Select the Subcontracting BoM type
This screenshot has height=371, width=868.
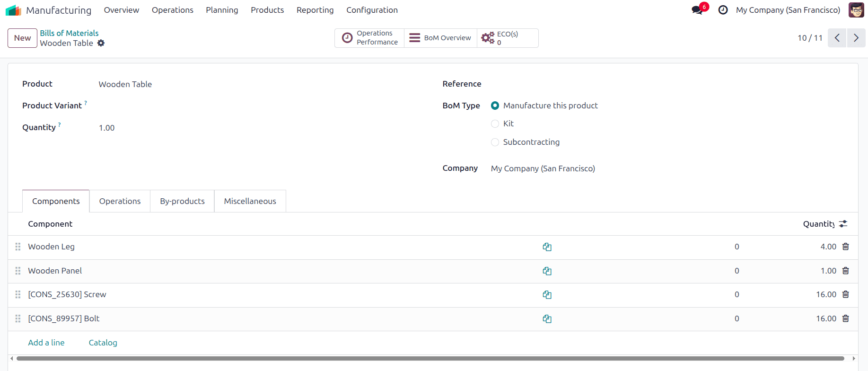pyautogui.click(x=495, y=142)
